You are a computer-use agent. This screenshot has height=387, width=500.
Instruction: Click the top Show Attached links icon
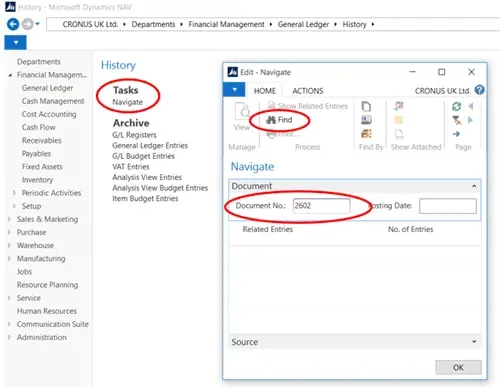[x=399, y=106]
